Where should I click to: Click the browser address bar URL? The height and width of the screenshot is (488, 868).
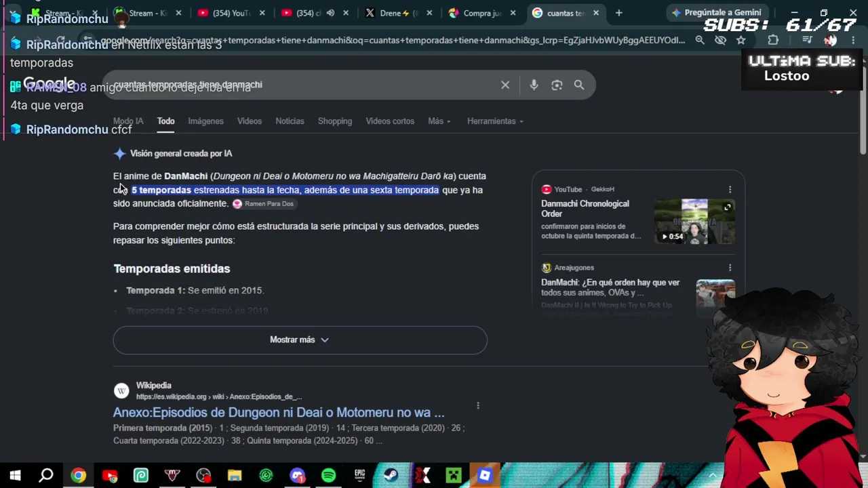[x=393, y=41]
